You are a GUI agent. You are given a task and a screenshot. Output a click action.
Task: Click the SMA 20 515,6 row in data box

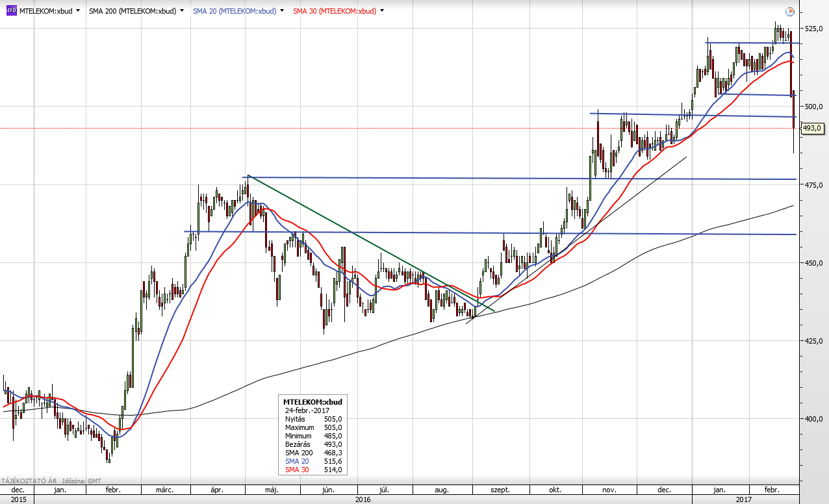click(313, 461)
